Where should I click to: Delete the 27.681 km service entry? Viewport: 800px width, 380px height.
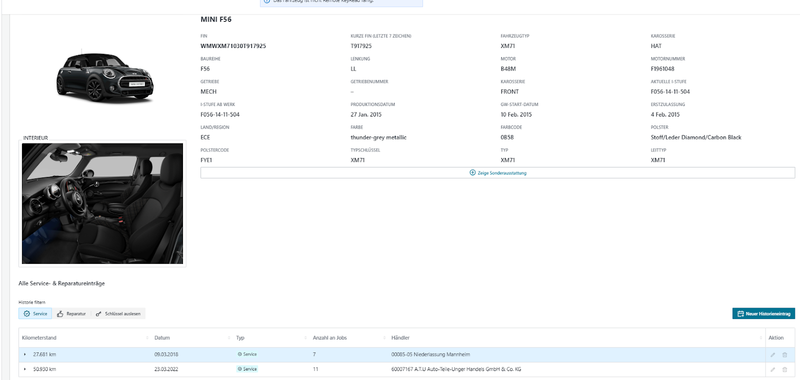[785, 354]
